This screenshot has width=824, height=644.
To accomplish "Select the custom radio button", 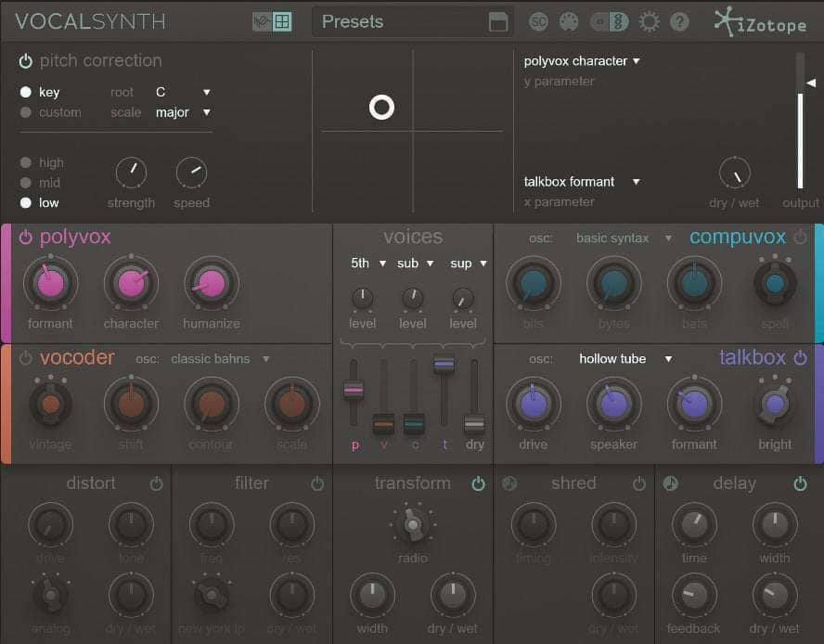I will pyautogui.click(x=25, y=112).
